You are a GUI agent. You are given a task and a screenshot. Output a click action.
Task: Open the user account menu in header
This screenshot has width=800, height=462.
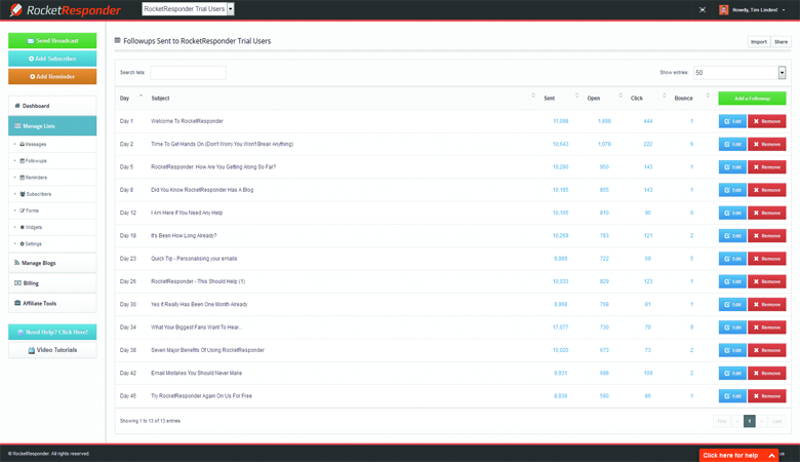pyautogui.click(x=752, y=10)
